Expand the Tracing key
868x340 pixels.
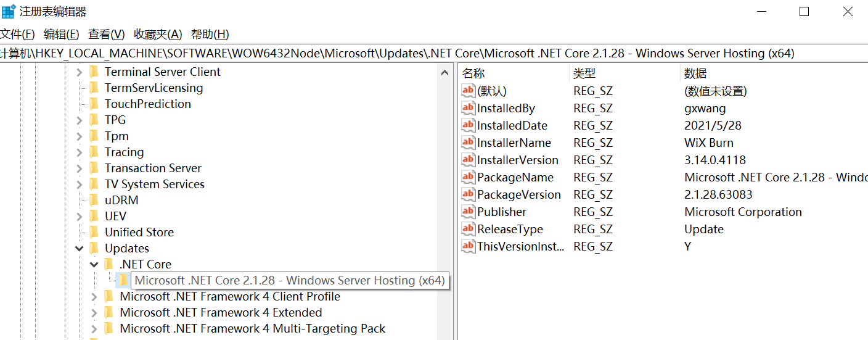[79, 152]
